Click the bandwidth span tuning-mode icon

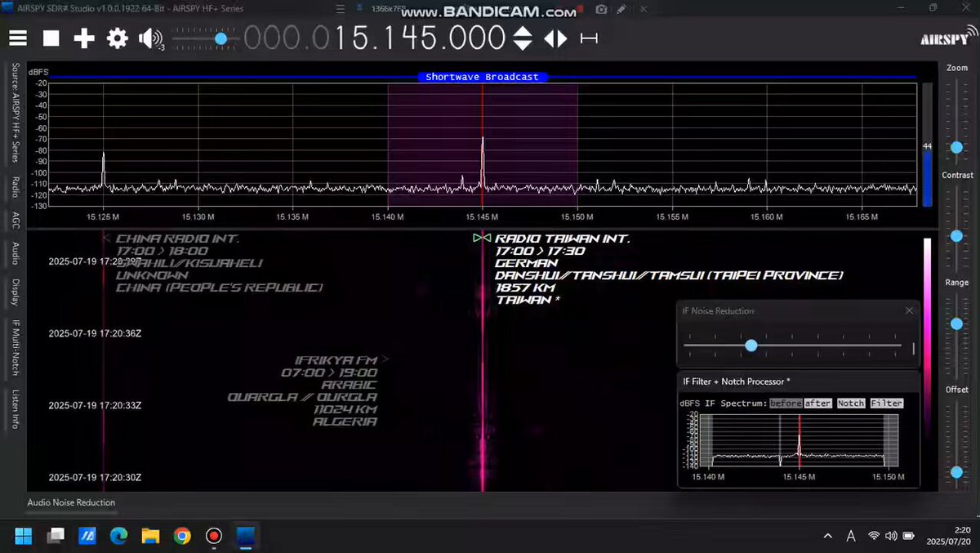click(x=589, y=38)
